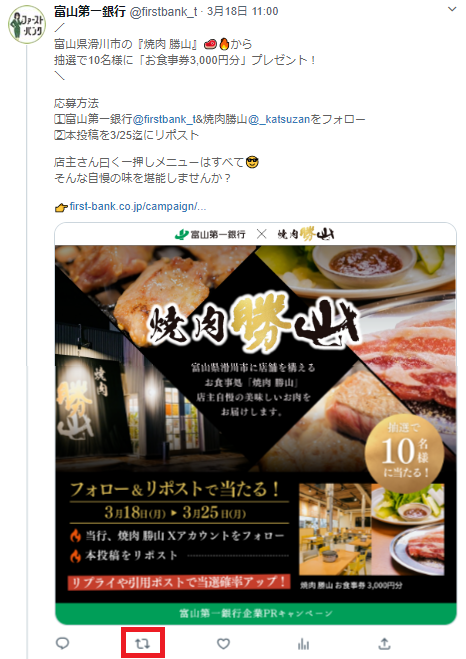This screenshot has width=466, height=659.
Task: Repost this tweet with the retweet icon
Action: pyautogui.click(x=142, y=643)
